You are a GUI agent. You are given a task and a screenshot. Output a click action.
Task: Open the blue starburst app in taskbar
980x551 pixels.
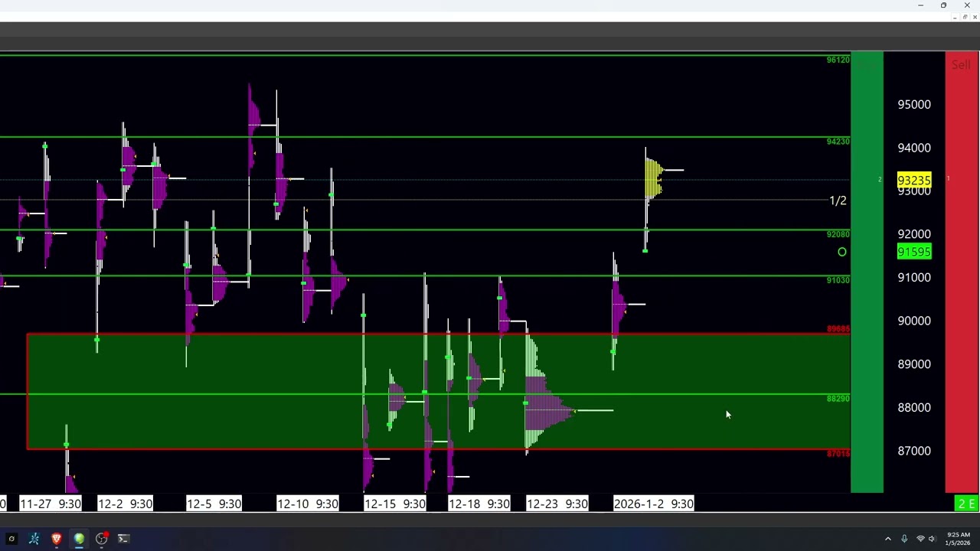[34, 539]
